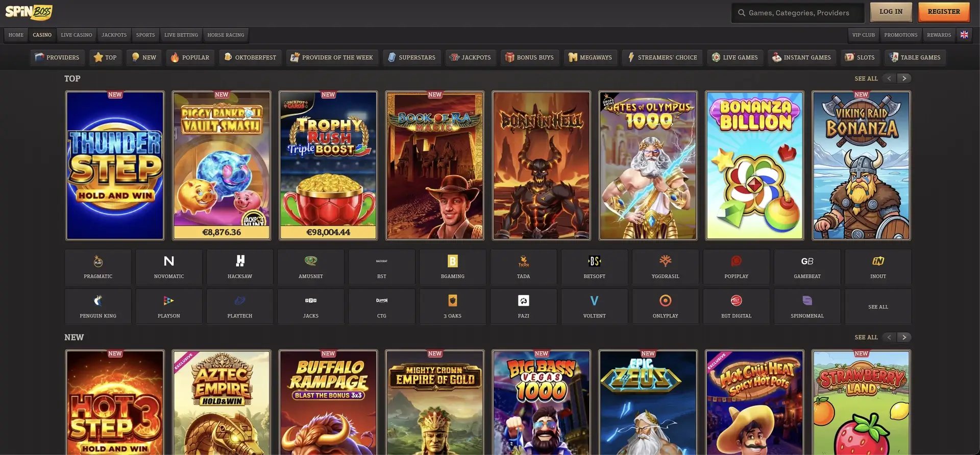The width and height of the screenshot is (980, 455).
Task: See all games in Top section
Action: pyautogui.click(x=866, y=79)
